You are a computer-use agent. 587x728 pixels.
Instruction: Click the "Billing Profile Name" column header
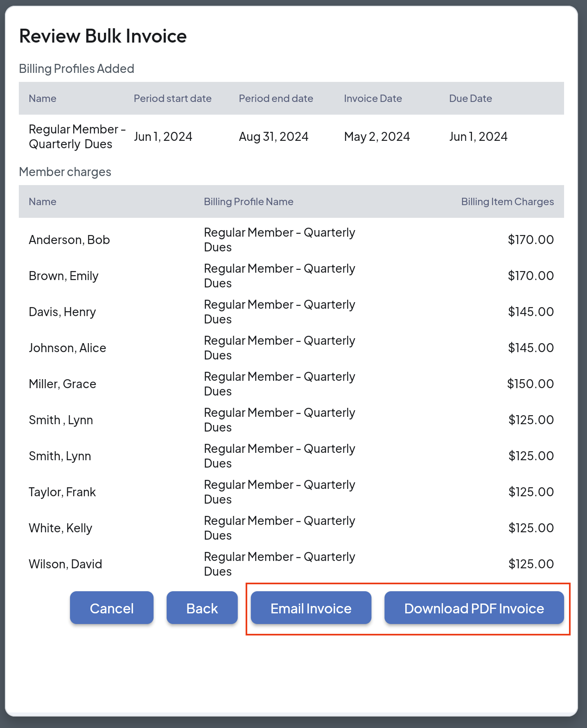(249, 201)
